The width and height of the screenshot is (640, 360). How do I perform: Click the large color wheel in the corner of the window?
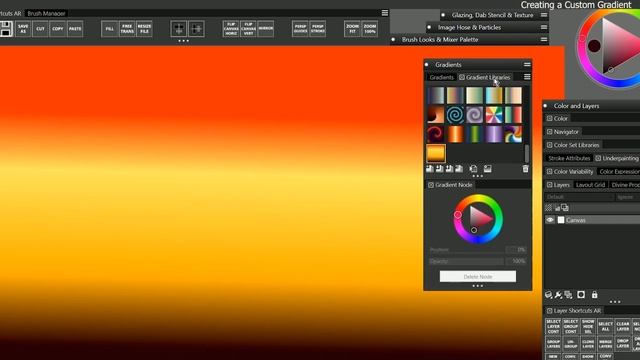point(608,48)
